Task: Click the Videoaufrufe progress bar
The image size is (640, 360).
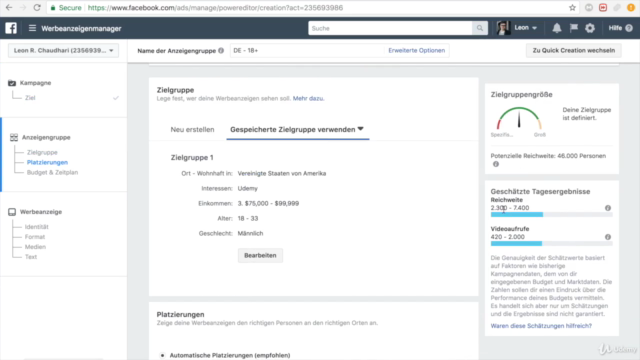Action: (551, 243)
